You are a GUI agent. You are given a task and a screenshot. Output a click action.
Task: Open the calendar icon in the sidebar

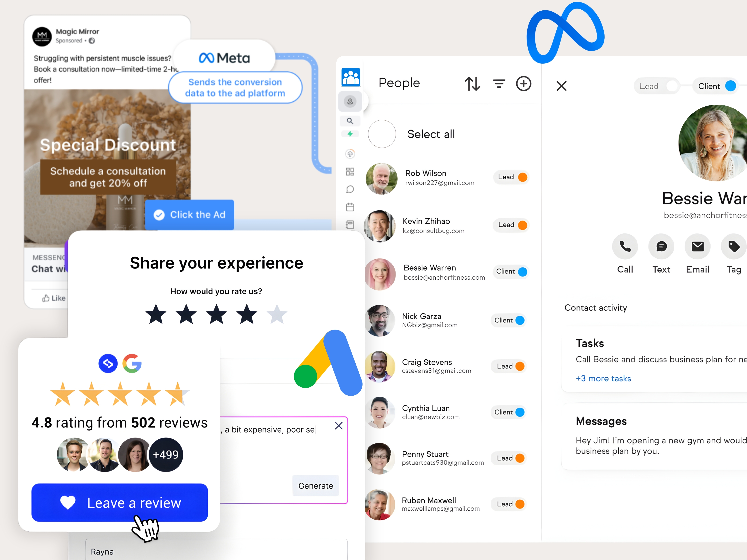(350, 207)
